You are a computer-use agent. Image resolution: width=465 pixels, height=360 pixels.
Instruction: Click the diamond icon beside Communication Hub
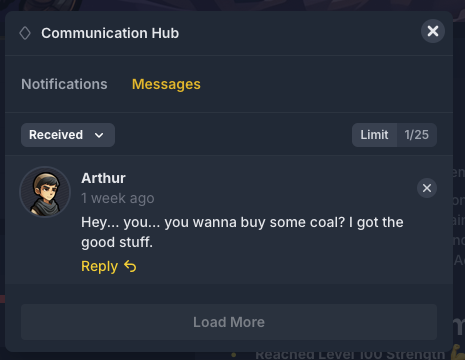click(25, 33)
